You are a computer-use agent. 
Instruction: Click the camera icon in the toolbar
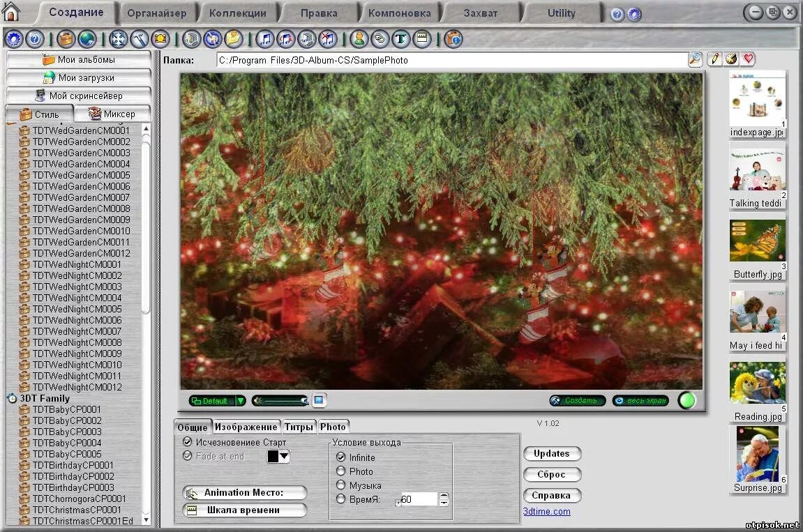tap(160, 39)
